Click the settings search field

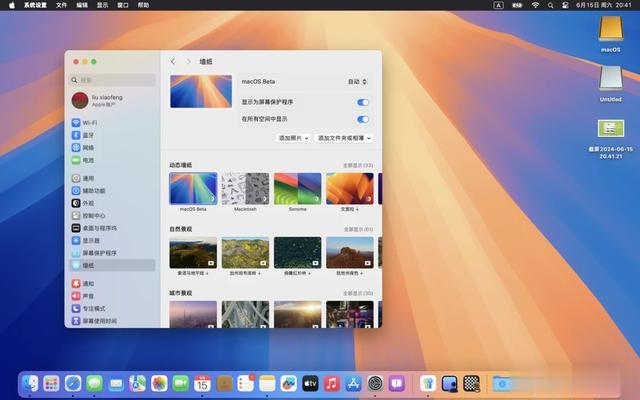click(113, 80)
